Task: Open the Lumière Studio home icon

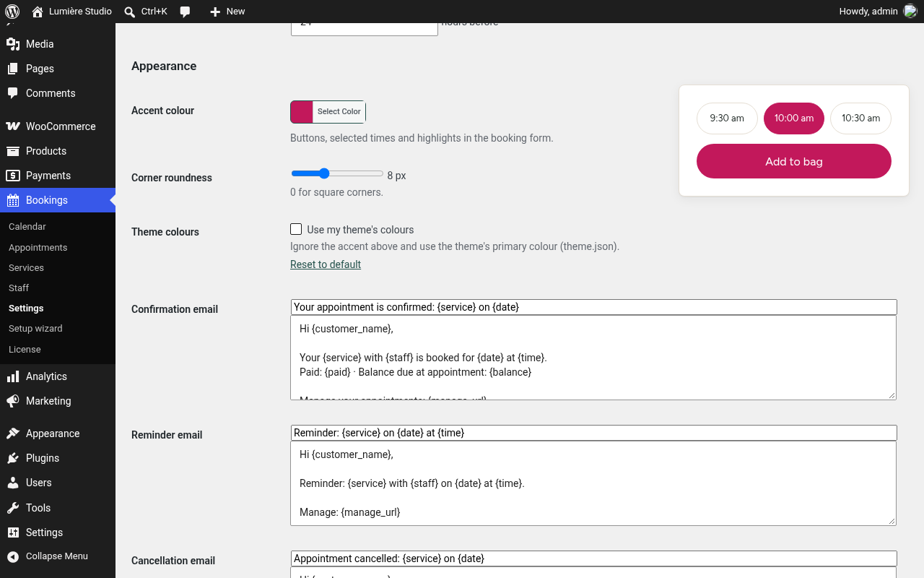Action: point(38,12)
